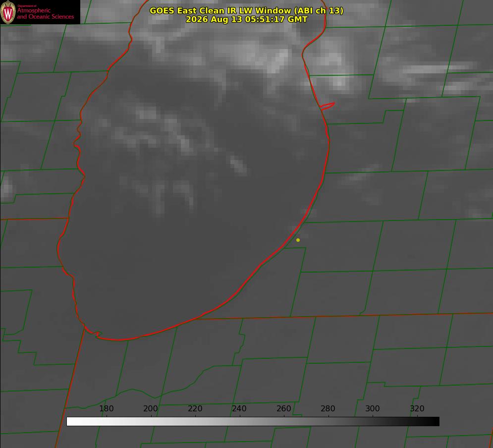Click the 260 label on colorbar
The image size is (493, 448).
[283, 408]
